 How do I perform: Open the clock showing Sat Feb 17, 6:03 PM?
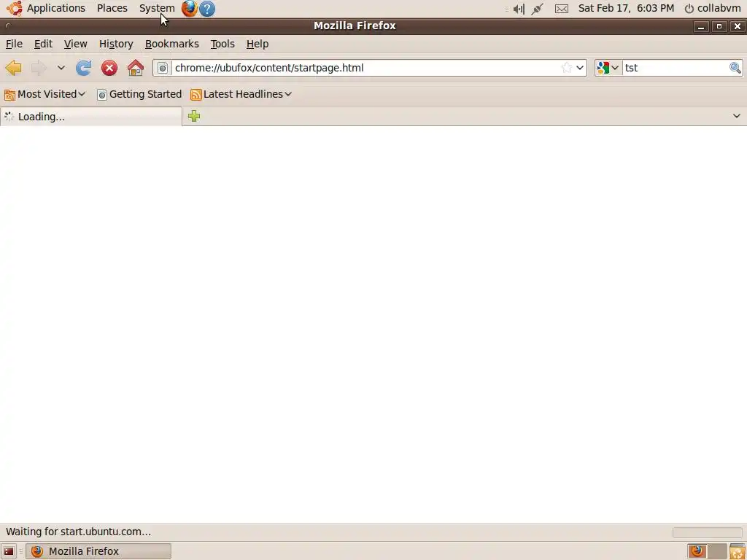[626, 8]
